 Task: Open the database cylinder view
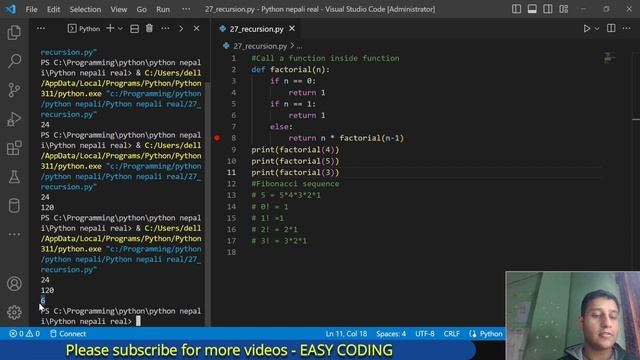(14, 206)
